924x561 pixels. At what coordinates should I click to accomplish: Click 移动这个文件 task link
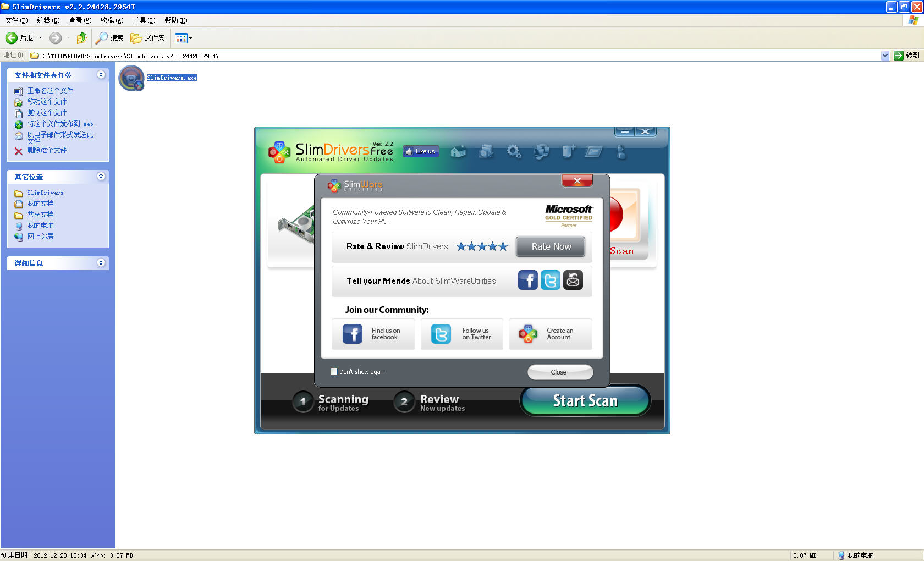[x=47, y=102]
